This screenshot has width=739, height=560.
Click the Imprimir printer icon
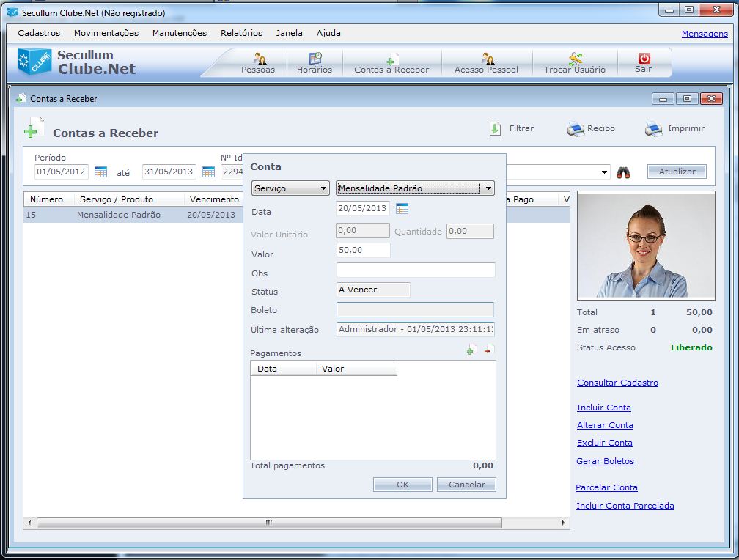pyautogui.click(x=653, y=129)
